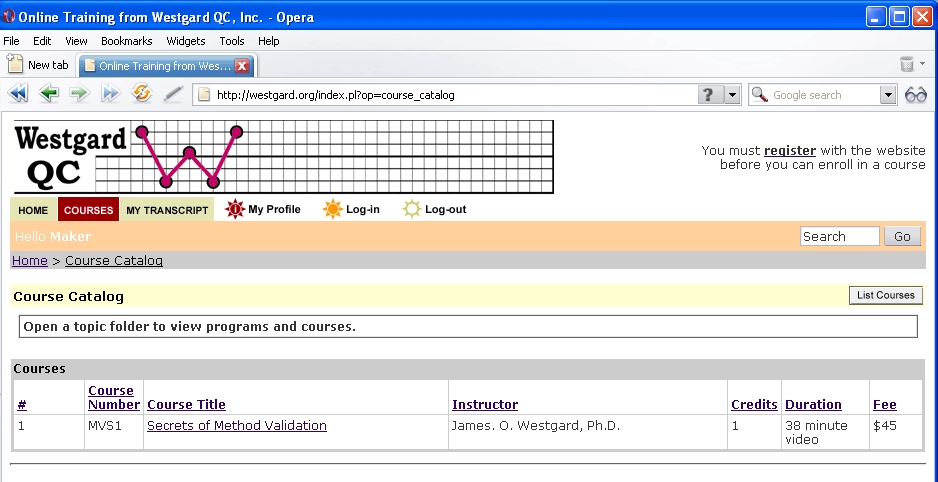Click in the site Search input field
The height and width of the screenshot is (482, 938).
pyautogui.click(x=839, y=236)
